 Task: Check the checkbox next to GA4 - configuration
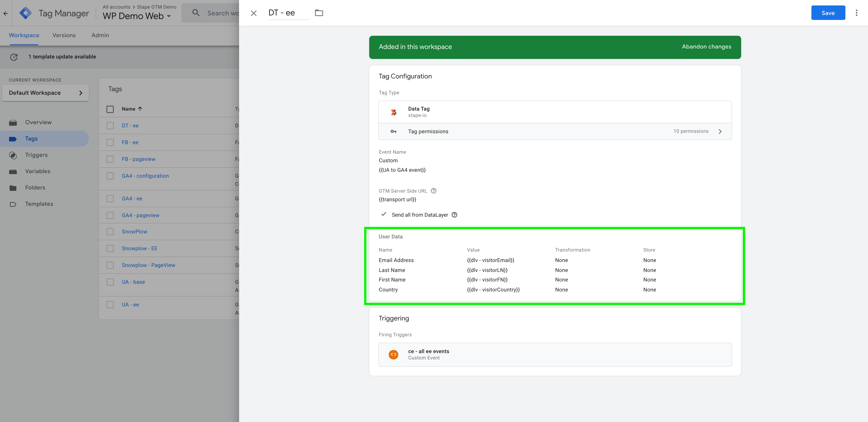click(x=110, y=176)
